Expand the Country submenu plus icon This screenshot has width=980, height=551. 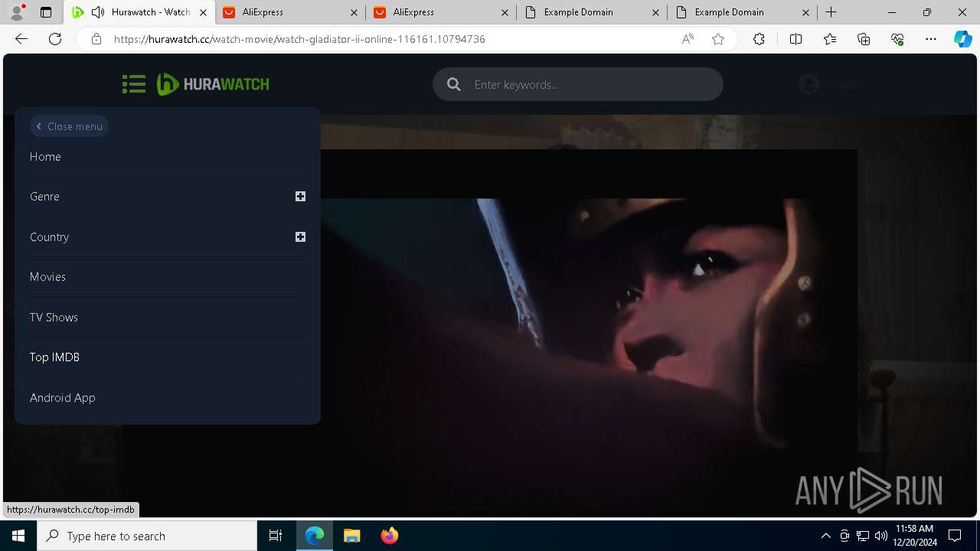click(x=300, y=237)
